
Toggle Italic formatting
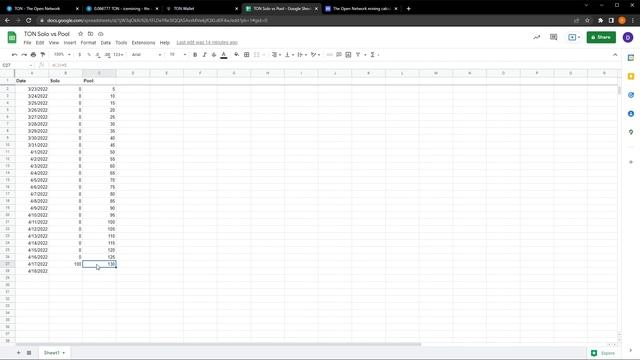coord(204,55)
